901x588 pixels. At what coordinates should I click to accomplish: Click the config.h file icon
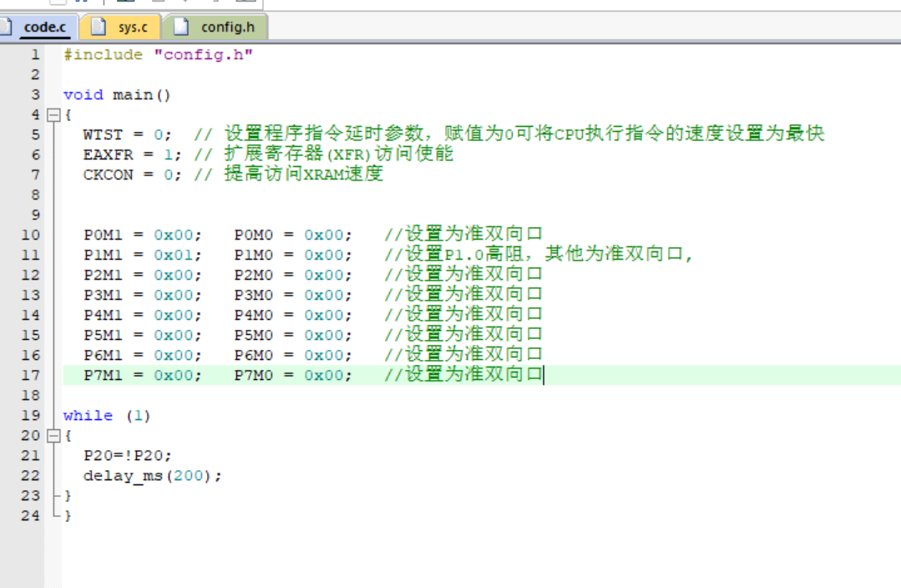pos(181,27)
